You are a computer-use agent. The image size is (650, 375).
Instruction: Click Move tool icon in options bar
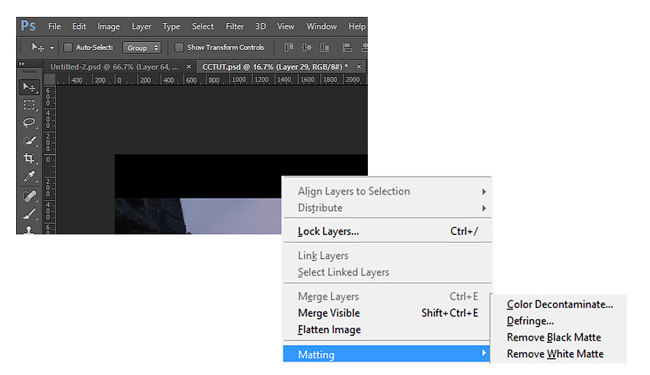tap(38, 48)
